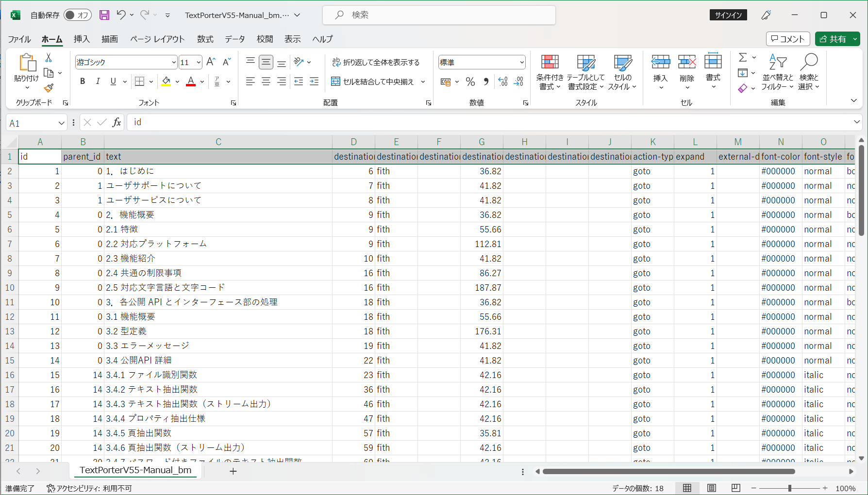This screenshot has width=868, height=495.
Task: Click the Cut scissors icon
Action: [x=49, y=58]
